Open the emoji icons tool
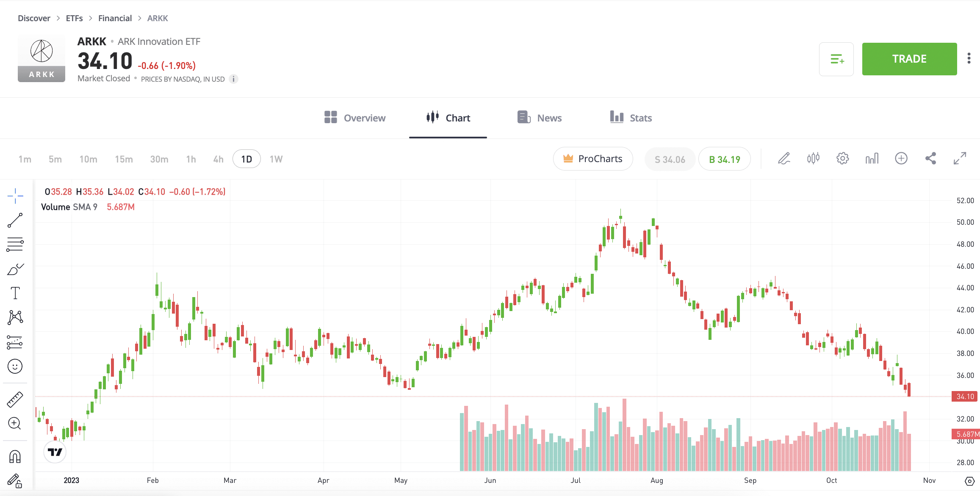980x496 pixels. pos(15,366)
